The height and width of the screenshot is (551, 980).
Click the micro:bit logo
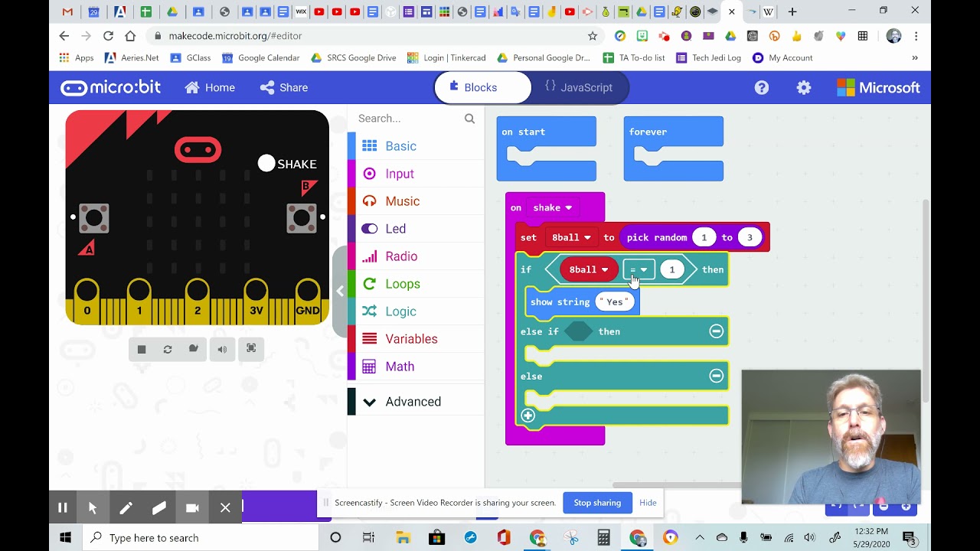111,87
